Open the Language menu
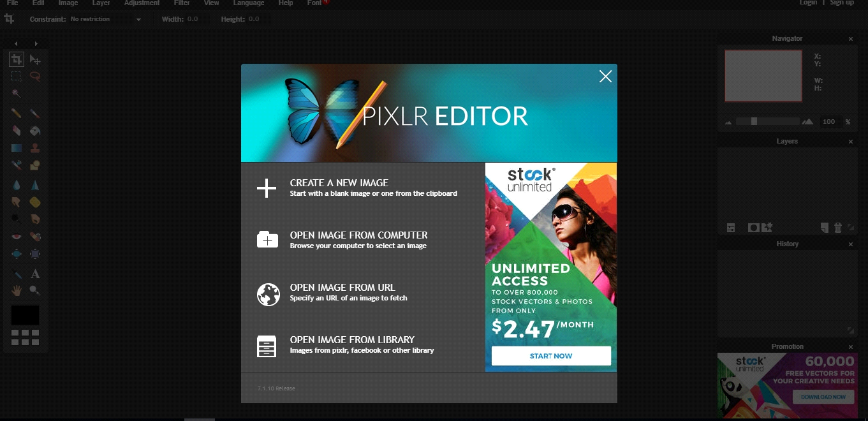Image resolution: width=868 pixels, height=421 pixels. [249, 3]
